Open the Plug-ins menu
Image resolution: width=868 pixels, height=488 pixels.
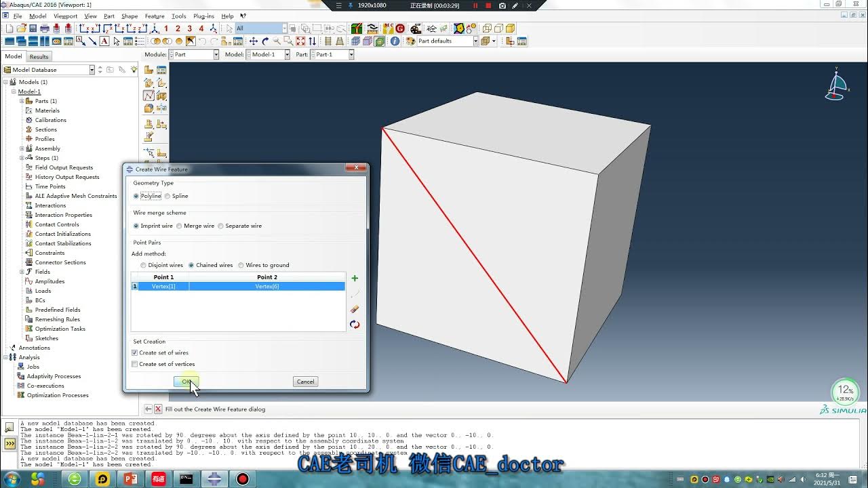203,16
